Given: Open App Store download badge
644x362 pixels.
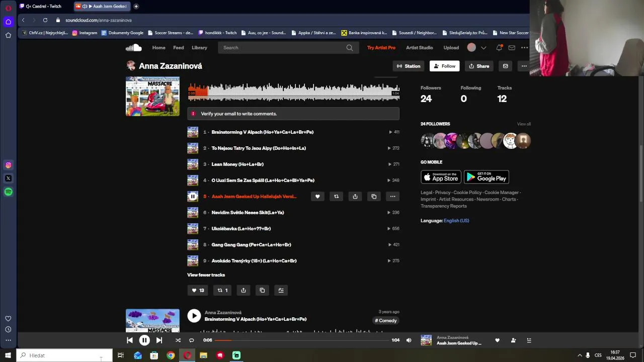Looking at the screenshot, I should 441,177.
